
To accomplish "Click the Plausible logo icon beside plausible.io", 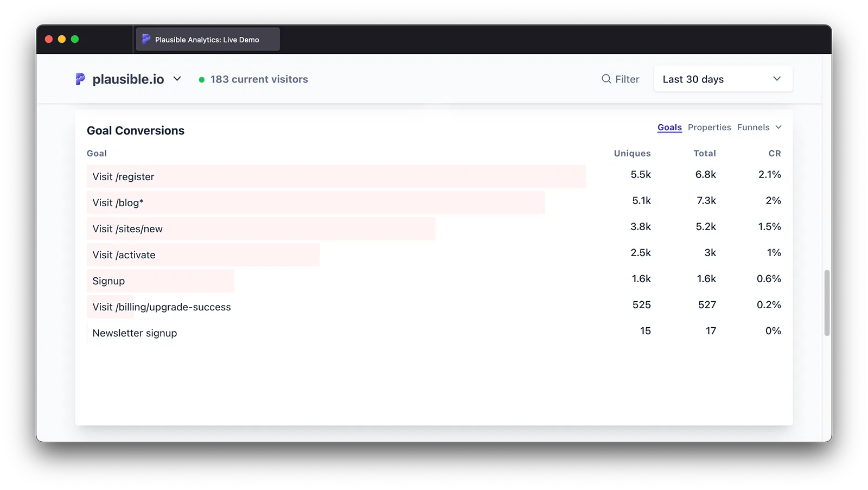I will tap(80, 79).
